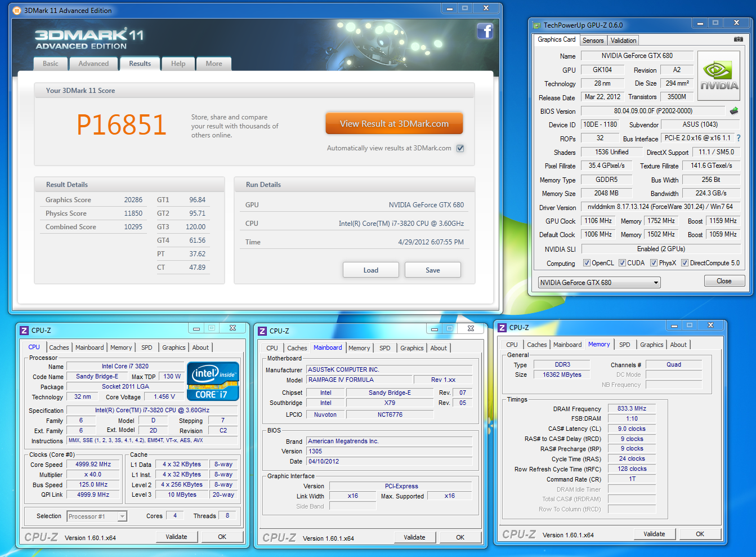
Task: Click the Release Date value Mar 22, 2012
Action: pos(602,97)
